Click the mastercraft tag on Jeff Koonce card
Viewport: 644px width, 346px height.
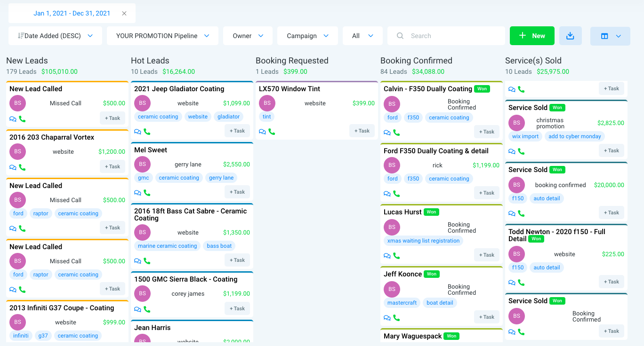402,303
